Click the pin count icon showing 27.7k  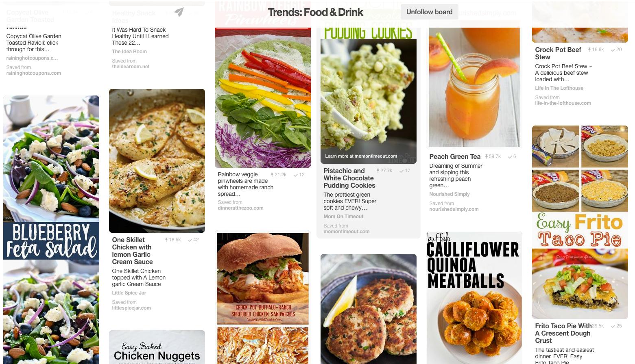(378, 171)
